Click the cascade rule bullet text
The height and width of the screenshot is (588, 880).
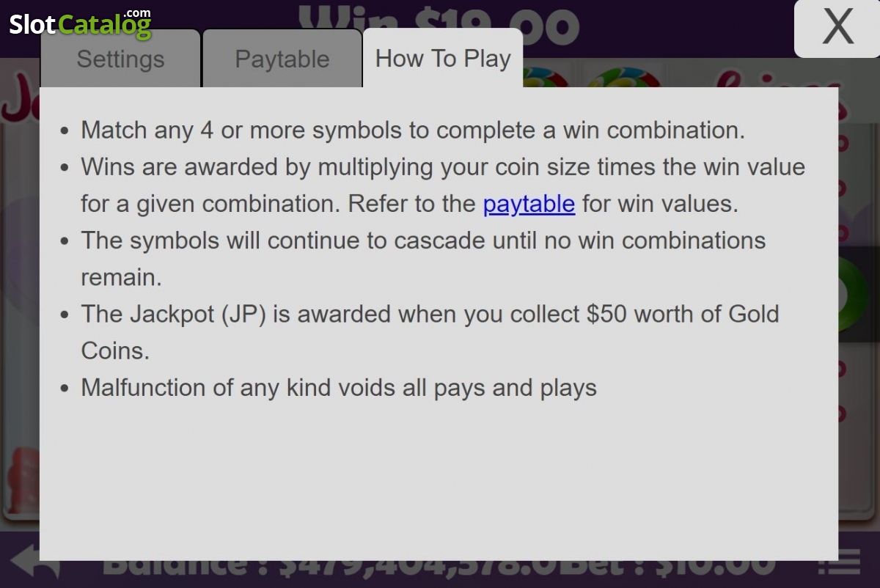[x=423, y=259]
